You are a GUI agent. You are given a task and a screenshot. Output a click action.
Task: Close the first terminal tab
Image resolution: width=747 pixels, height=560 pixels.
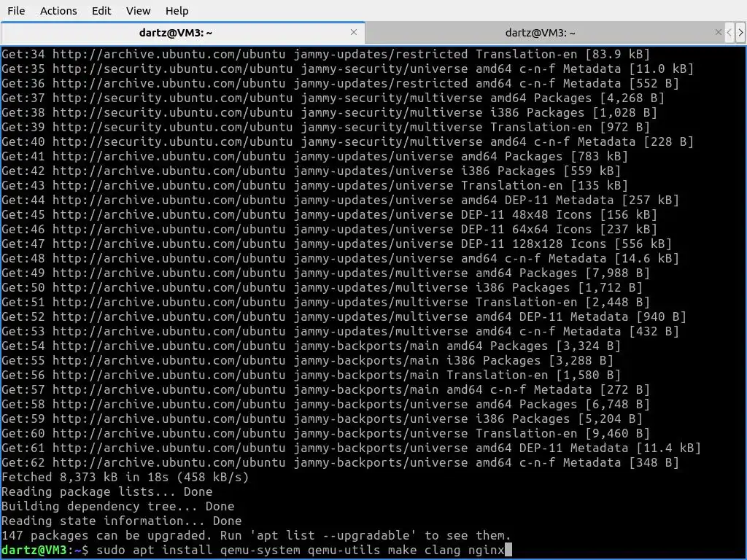point(354,32)
